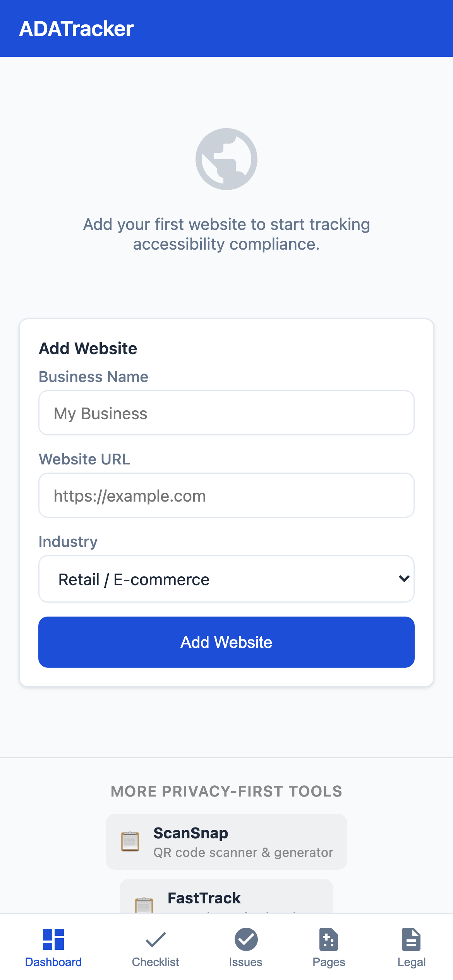Click the Pages document-plus icon

click(329, 939)
